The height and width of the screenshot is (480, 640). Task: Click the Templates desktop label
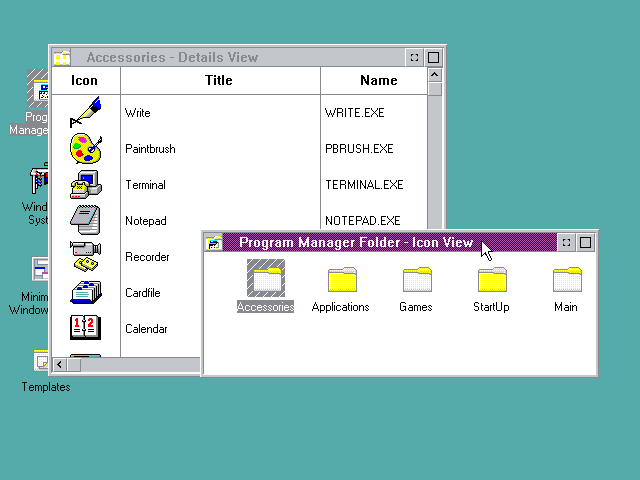[x=46, y=387]
